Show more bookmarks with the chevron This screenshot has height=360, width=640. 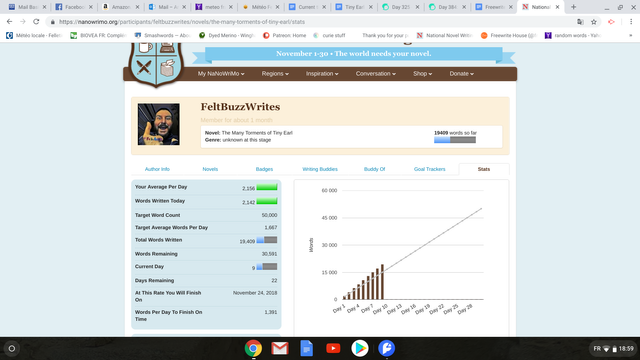(x=631, y=36)
